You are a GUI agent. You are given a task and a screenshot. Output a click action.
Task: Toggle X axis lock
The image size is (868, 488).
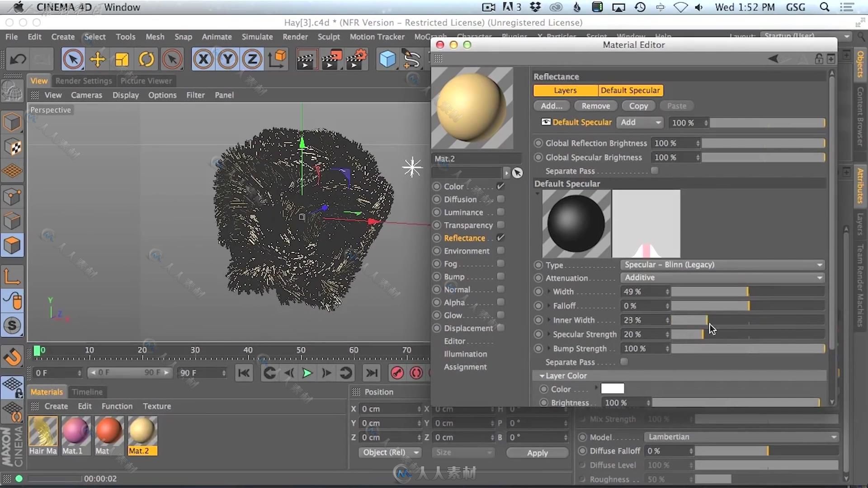(203, 59)
